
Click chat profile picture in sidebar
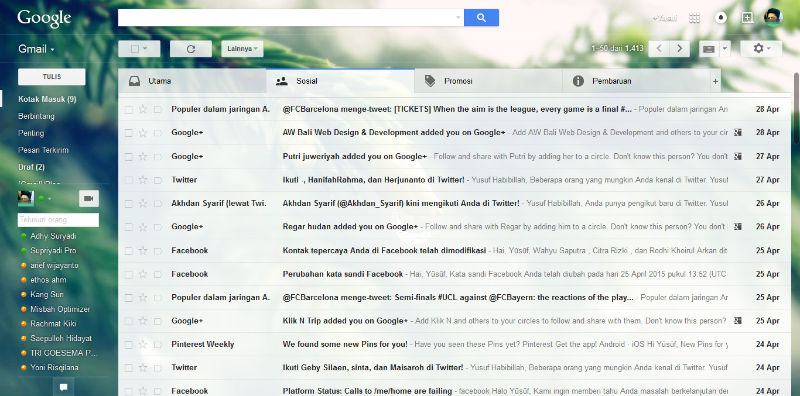coord(26,199)
